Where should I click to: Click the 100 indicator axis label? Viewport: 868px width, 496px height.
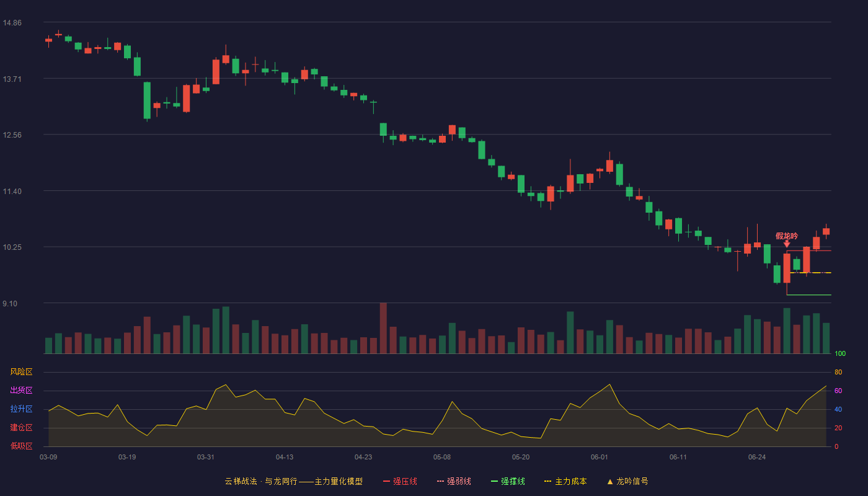point(840,354)
